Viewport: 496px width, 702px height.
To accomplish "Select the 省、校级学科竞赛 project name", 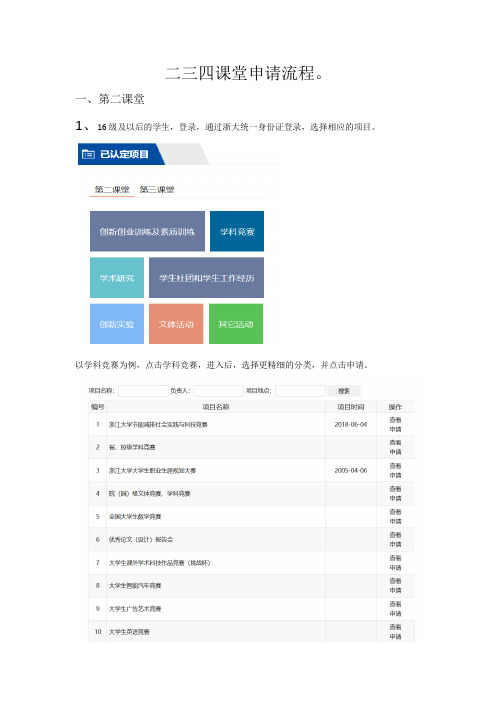I will click(x=132, y=447).
